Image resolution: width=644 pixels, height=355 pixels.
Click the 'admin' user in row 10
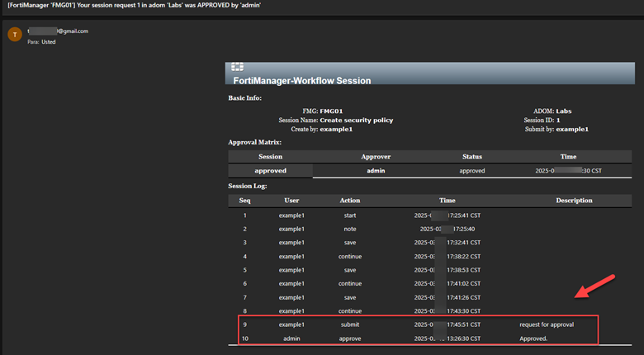(291, 338)
